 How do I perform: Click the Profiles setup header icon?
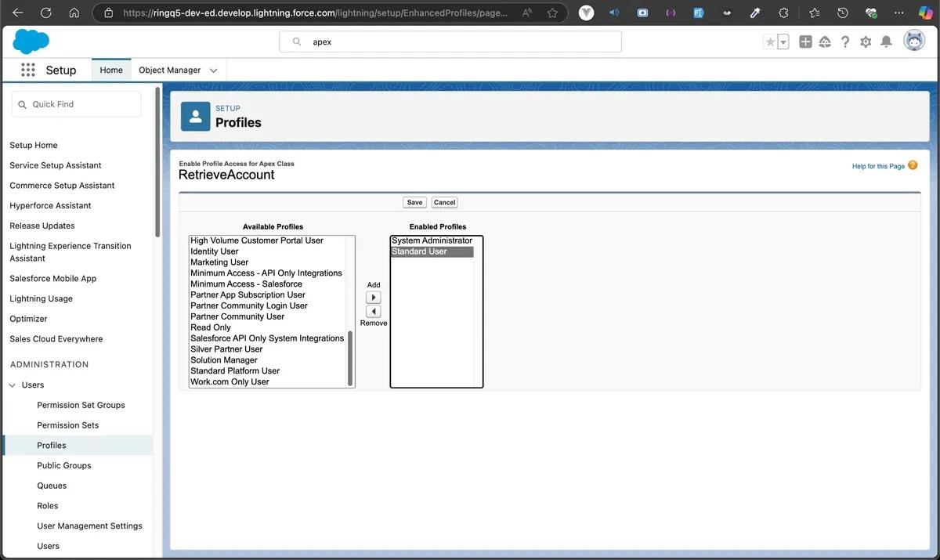point(195,116)
